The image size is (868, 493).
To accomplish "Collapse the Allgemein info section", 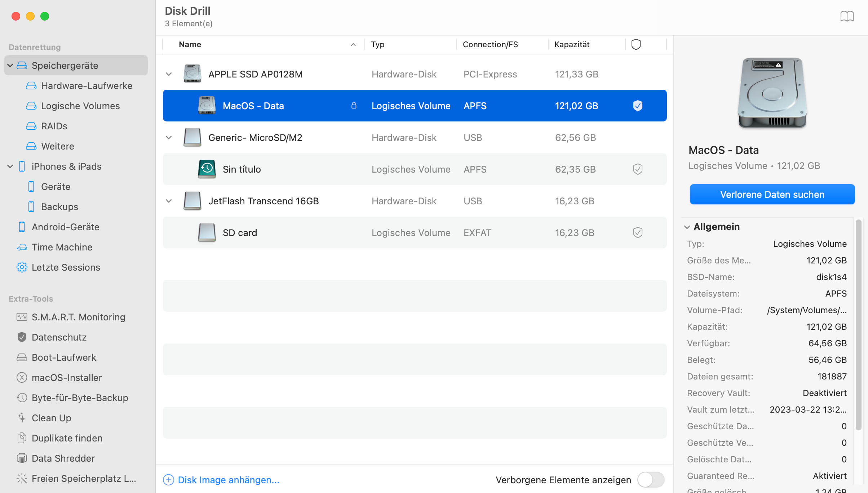I will click(x=687, y=227).
